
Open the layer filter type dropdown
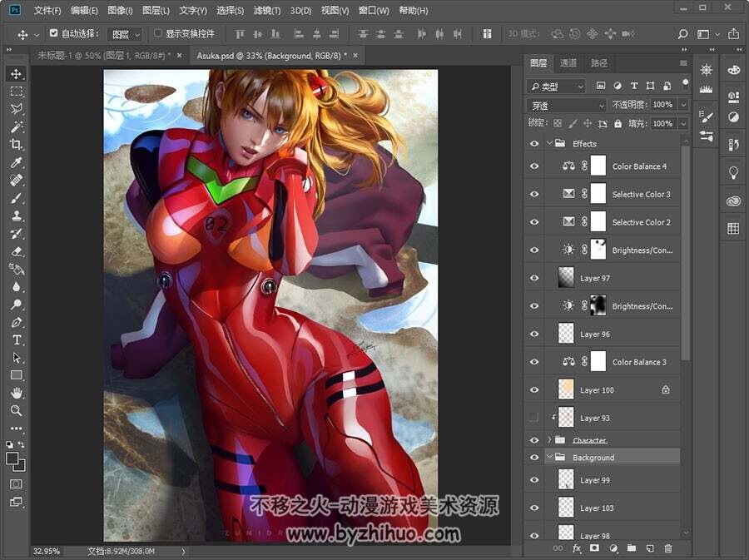click(557, 87)
